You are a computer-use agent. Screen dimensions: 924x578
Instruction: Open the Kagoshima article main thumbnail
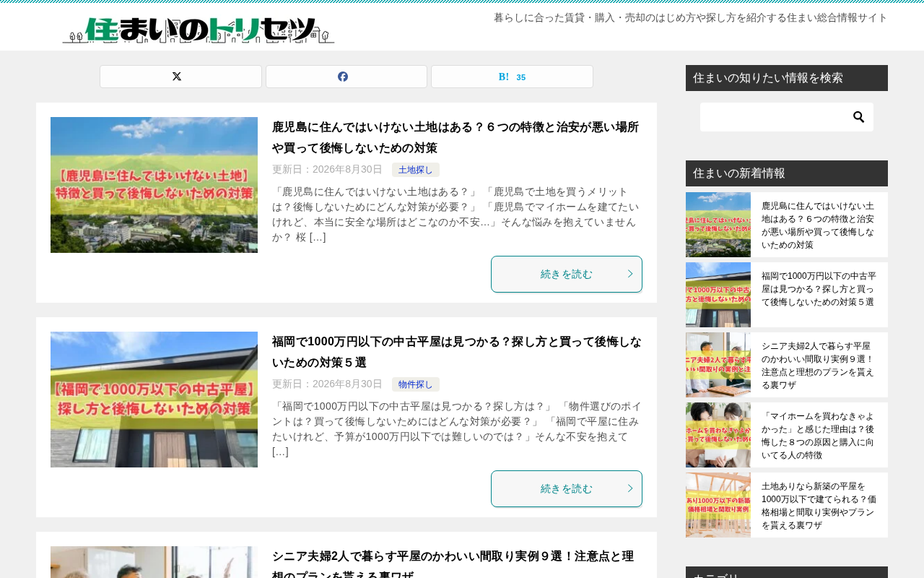click(x=154, y=185)
